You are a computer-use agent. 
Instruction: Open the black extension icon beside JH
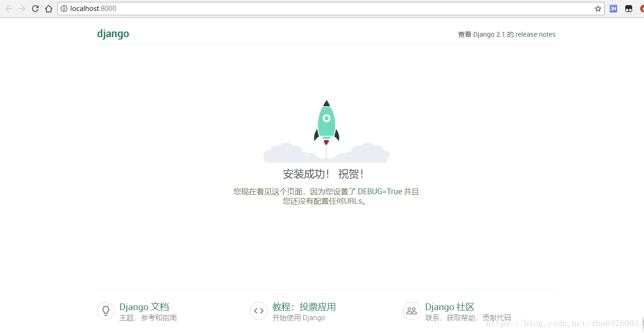pos(629,9)
